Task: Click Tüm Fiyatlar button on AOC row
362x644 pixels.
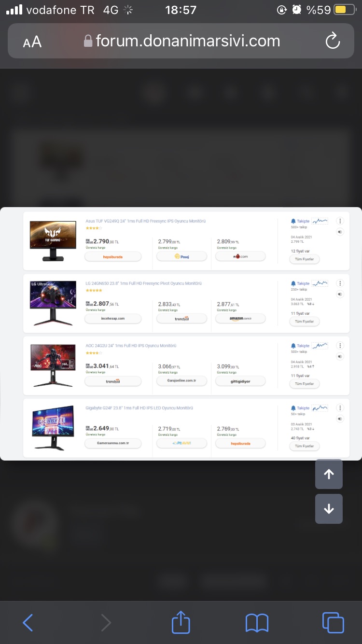Action: (x=305, y=384)
